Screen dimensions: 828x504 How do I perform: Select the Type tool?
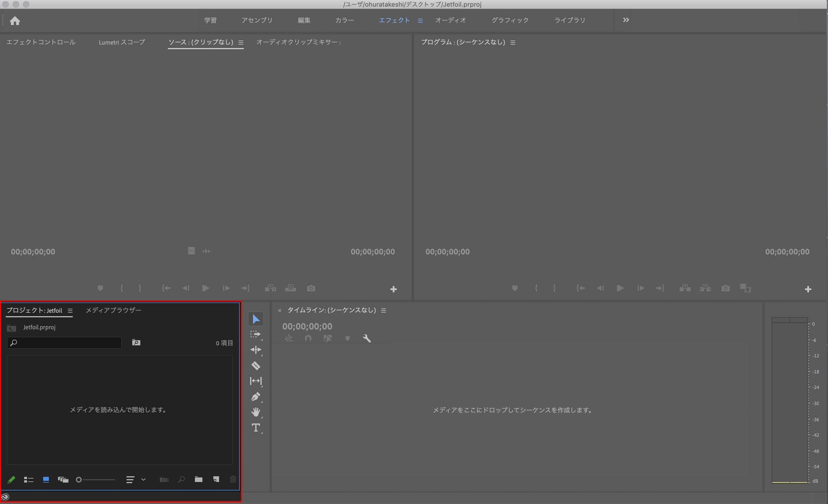pos(256,428)
